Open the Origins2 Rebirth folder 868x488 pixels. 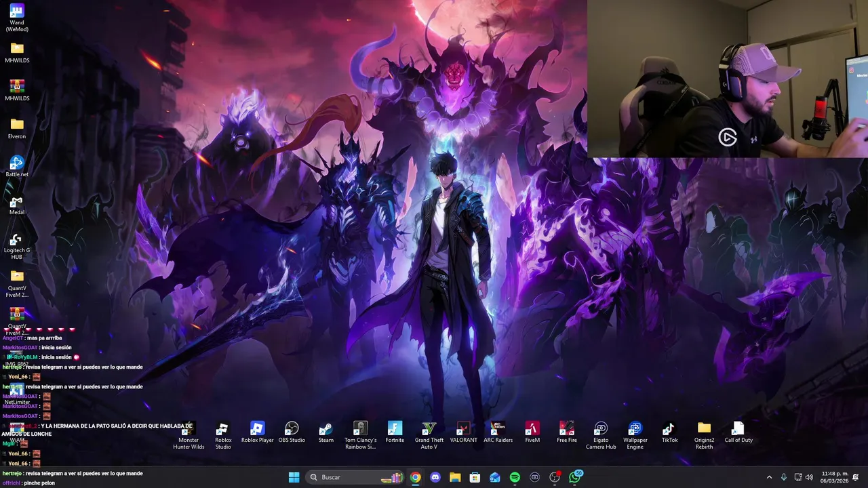click(x=704, y=435)
